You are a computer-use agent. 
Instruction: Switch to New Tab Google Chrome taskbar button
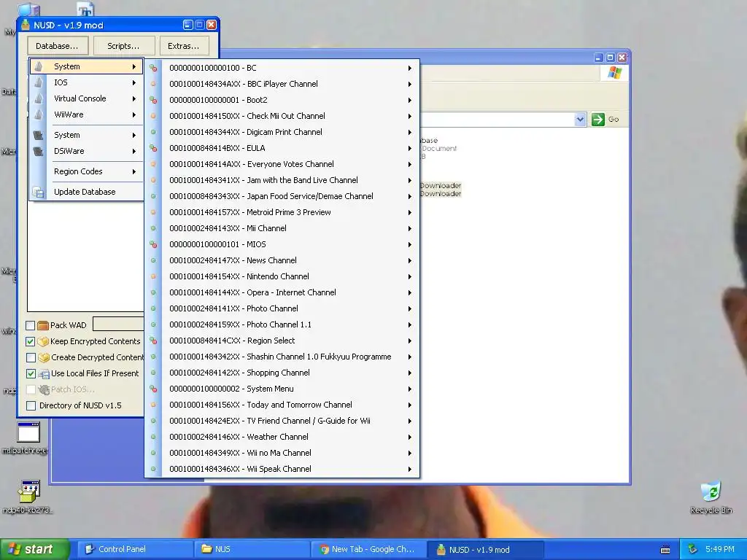click(368, 550)
